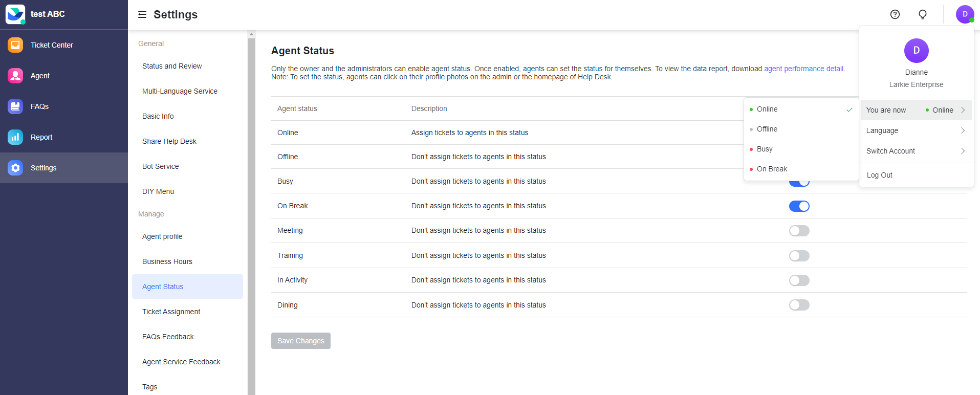The width and height of the screenshot is (980, 395).
Task: Toggle the Busy status switch
Action: (799, 183)
